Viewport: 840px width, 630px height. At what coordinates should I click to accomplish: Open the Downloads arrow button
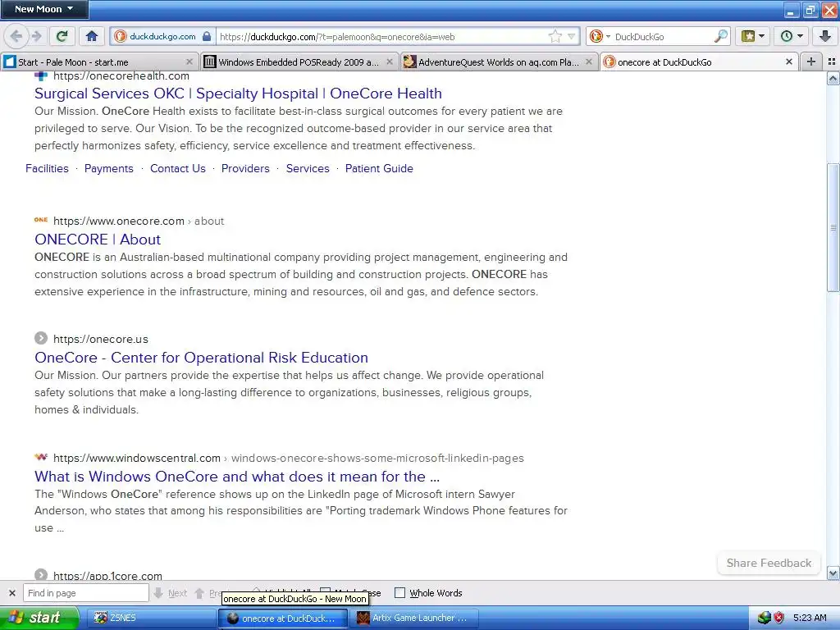[825, 36]
